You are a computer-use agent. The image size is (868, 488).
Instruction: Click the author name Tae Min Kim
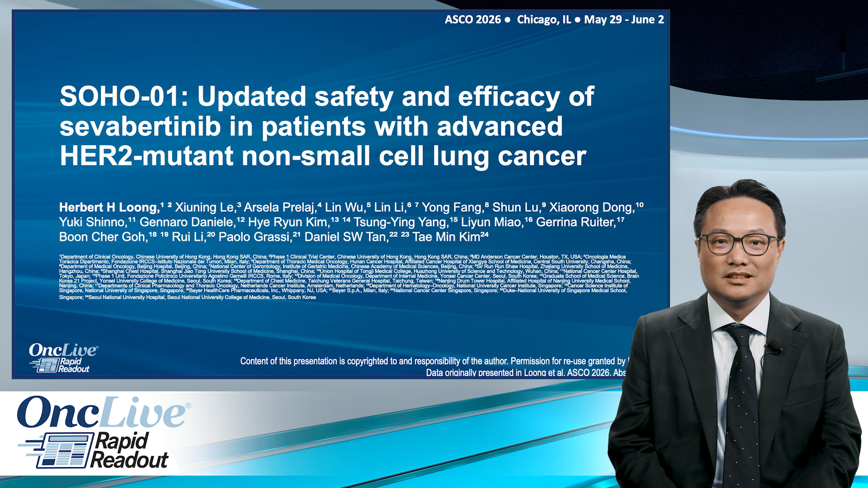446,237
